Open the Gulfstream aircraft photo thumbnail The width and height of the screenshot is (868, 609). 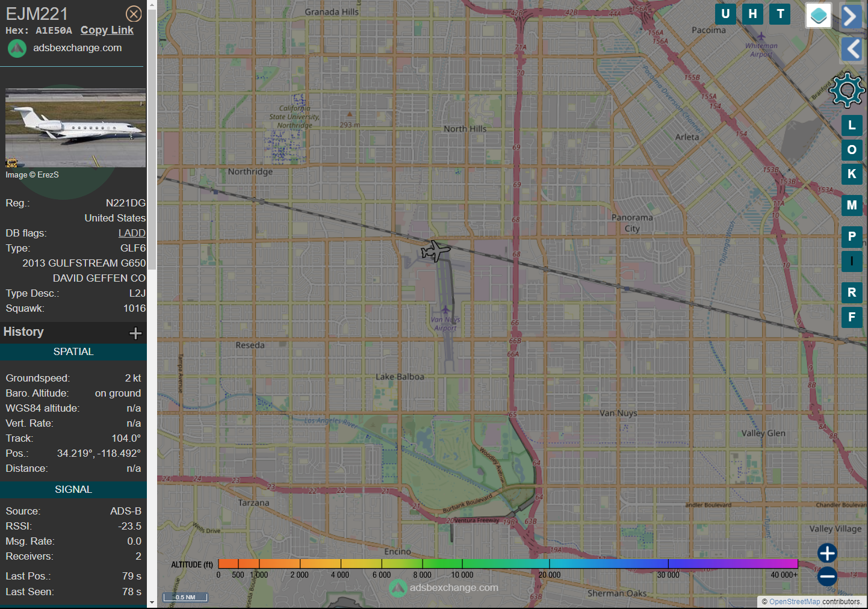tap(75, 128)
